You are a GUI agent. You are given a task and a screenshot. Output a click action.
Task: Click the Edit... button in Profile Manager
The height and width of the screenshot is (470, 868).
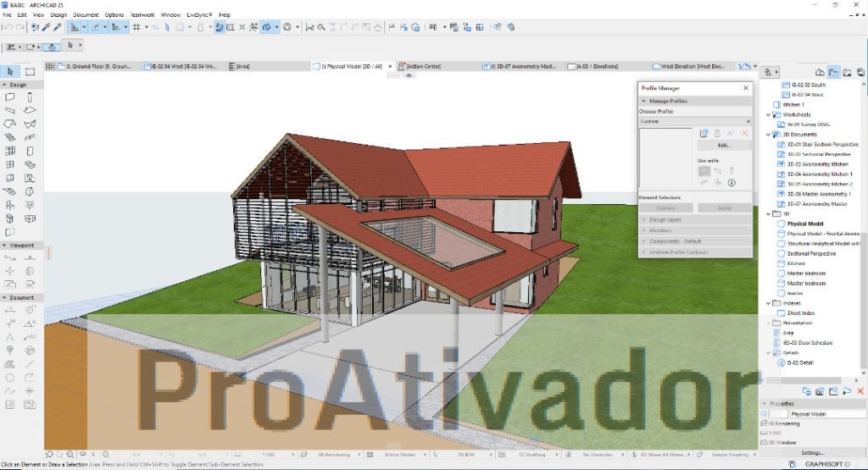coord(724,146)
